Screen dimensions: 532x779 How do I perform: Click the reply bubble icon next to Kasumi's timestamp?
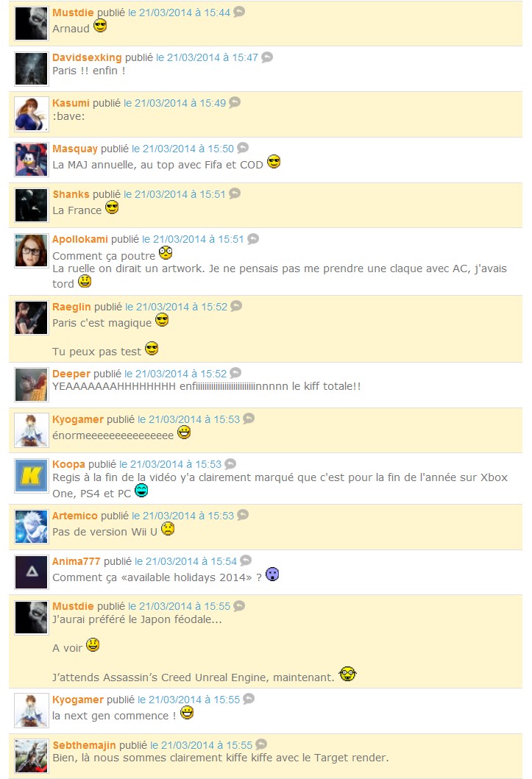point(235,102)
